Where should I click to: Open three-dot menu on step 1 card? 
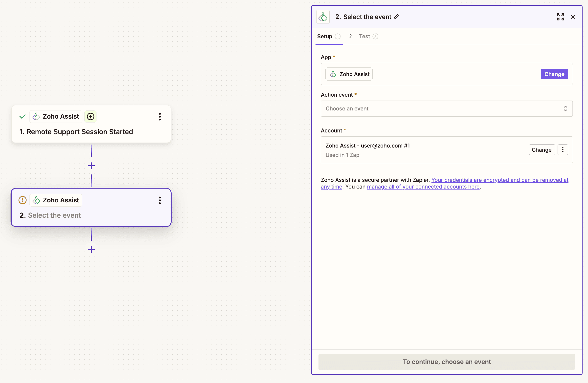click(160, 117)
